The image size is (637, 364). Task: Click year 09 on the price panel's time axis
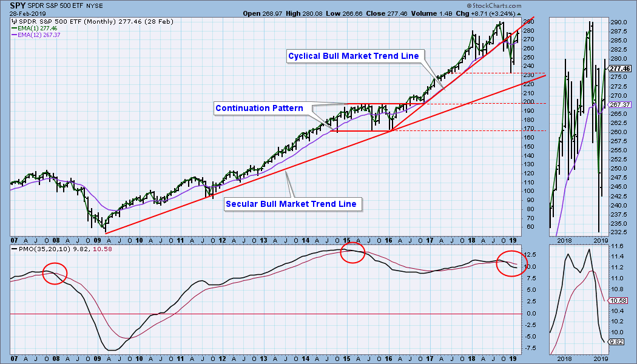(97, 240)
